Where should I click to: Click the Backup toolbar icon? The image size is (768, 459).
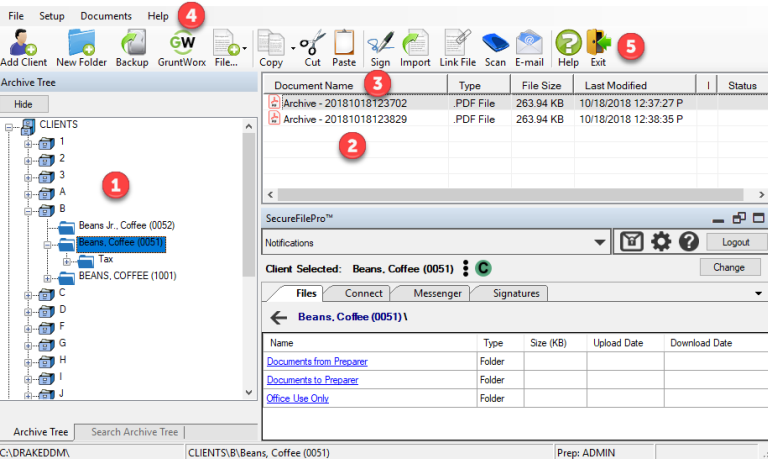click(x=132, y=46)
